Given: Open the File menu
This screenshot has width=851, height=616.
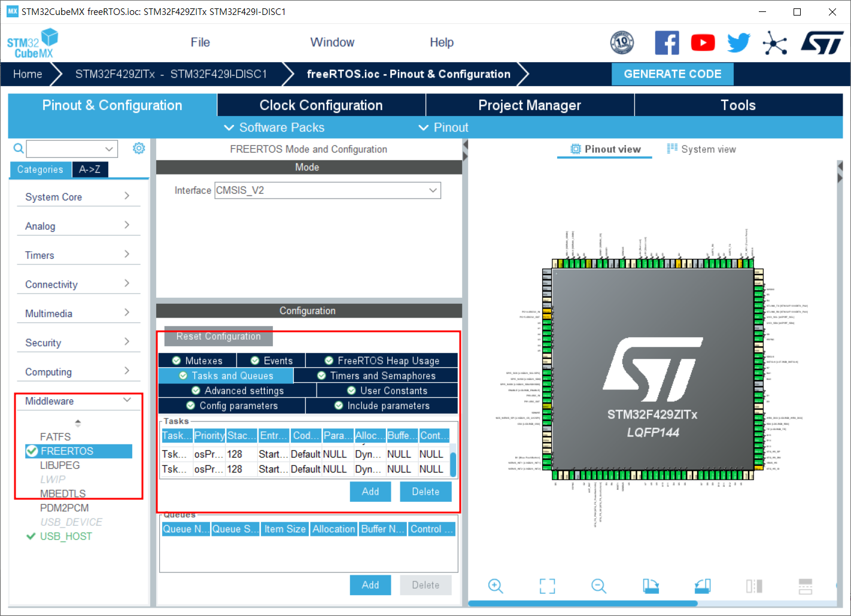Looking at the screenshot, I should [x=200, y=42].
